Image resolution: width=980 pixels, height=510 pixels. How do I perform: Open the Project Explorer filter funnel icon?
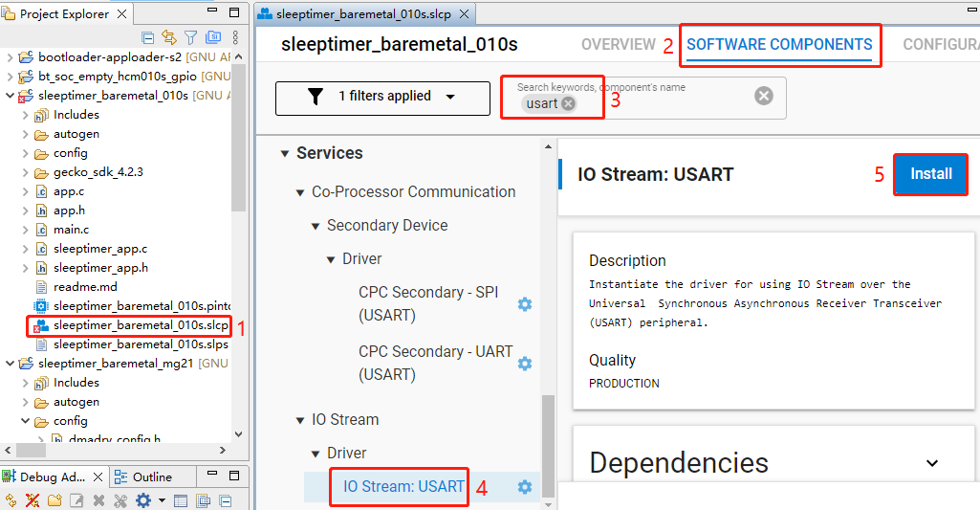[190, 38]
